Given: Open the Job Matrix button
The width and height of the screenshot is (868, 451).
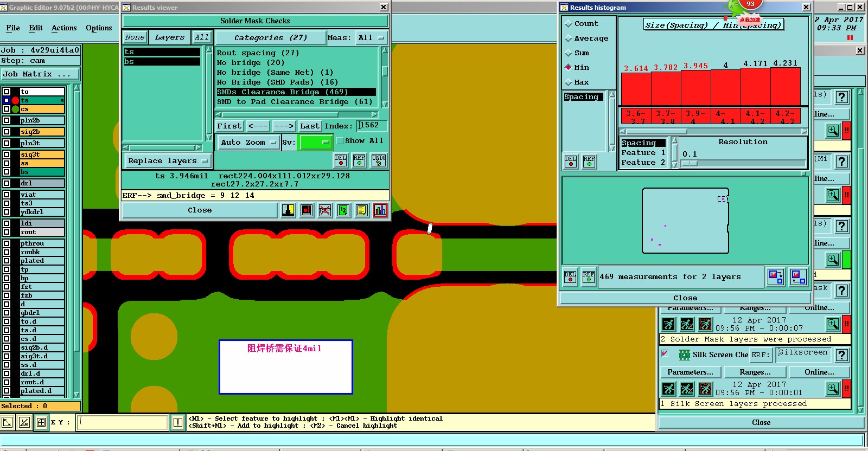Looking at the screenshot, I should pos(40,74).
